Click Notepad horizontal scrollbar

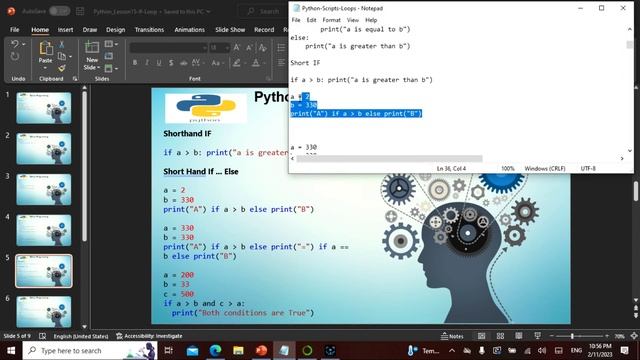coord(389,159)
